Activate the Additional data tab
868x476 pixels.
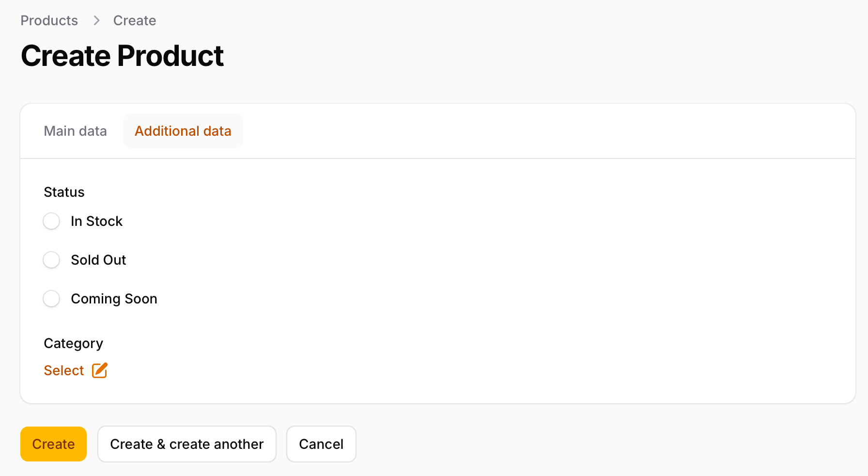(183, 131)
